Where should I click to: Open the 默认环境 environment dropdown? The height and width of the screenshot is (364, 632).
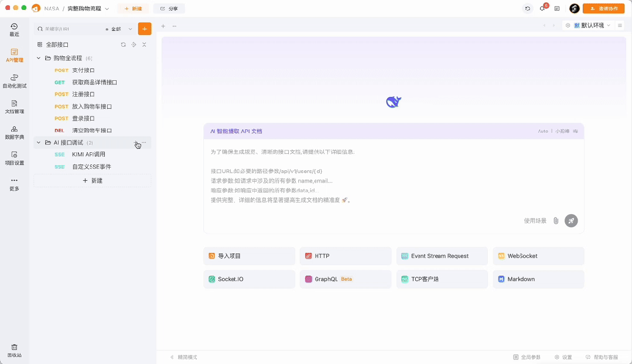592,25
